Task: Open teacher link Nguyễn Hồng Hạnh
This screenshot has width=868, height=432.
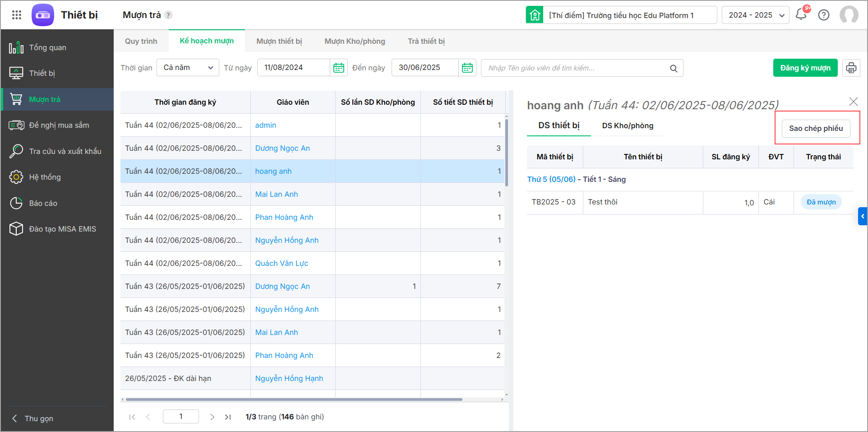Action: (x=289, y=378)
